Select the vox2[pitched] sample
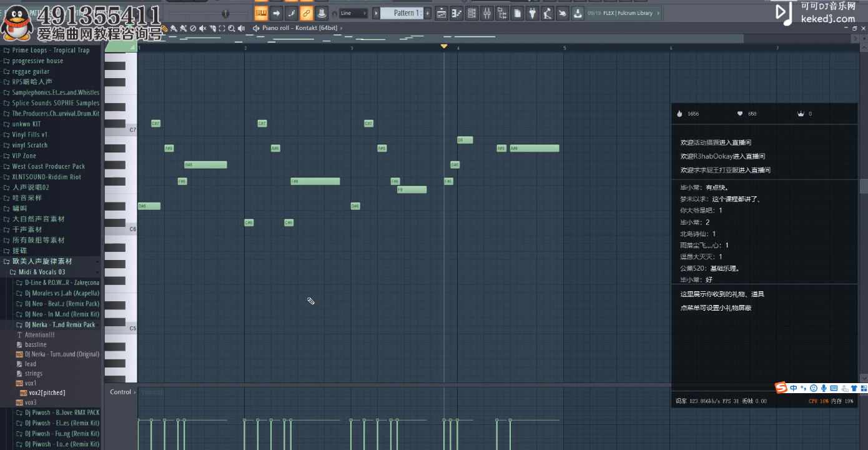The width and height of the screenshot is (868, 450). click(x=47, y=392)
